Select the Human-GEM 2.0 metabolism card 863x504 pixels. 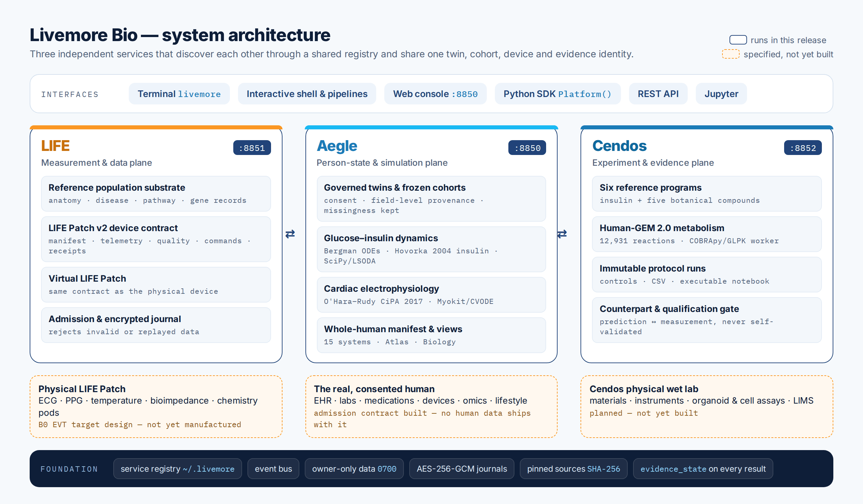tap(707, 234)
